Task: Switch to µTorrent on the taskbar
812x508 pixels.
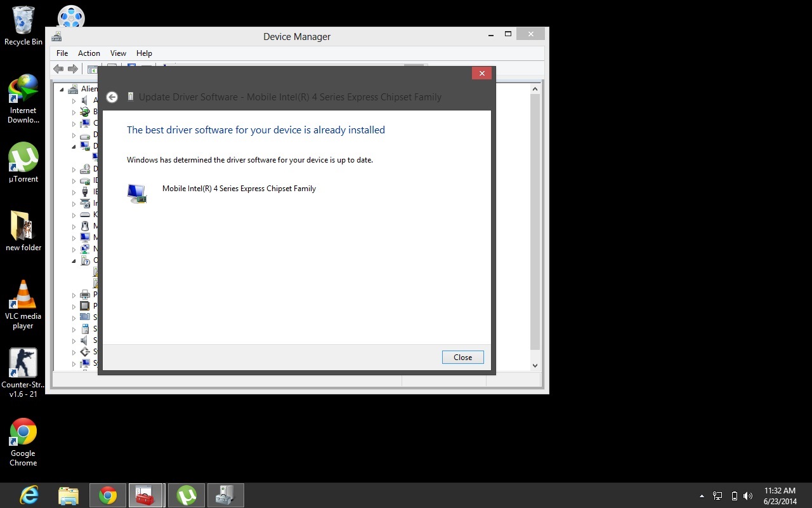Action: (x=187, y=495)
